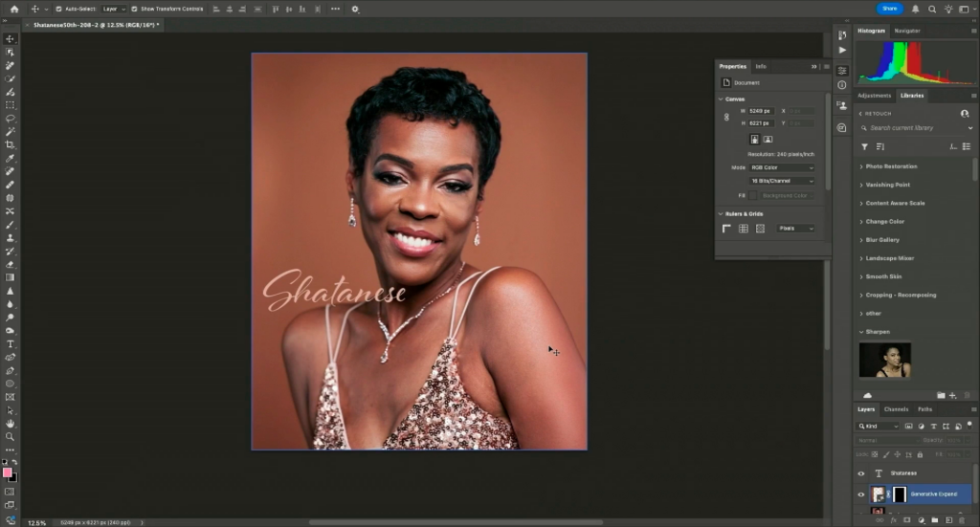Screen dimensions: 980x527
Task: Pick the Lasso tool
Action: 10,119
